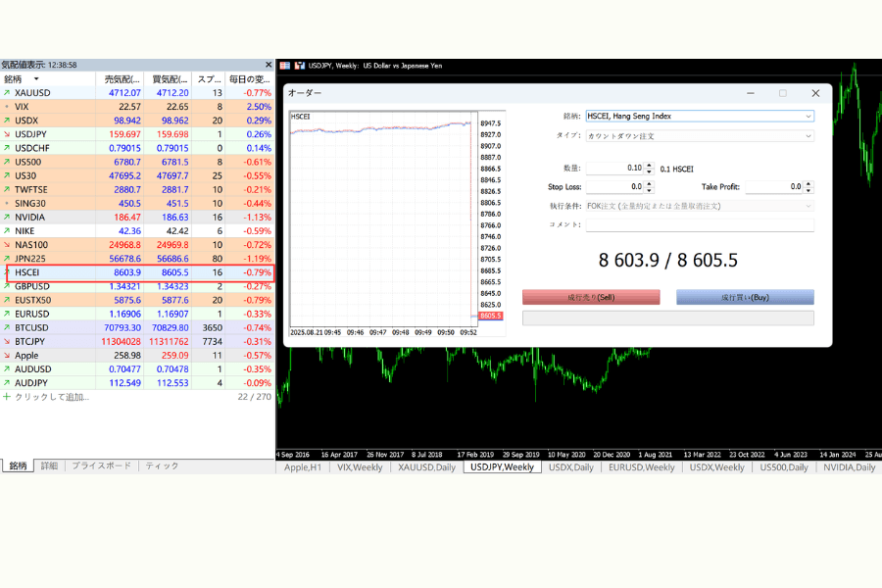Click the sort arrow in 銘柄 column header

36,78
